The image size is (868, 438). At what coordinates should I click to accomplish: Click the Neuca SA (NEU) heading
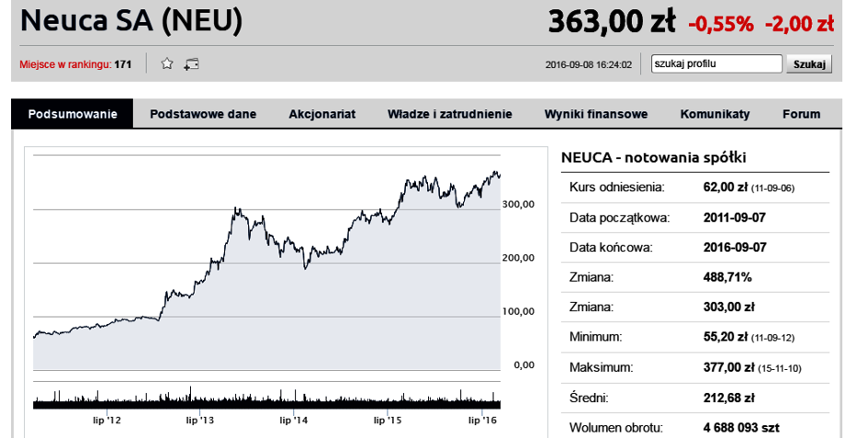[131, 21]
